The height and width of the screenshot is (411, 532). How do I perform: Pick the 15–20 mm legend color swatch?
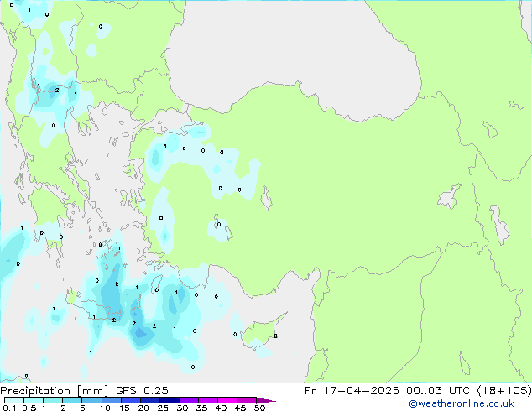(131, 400)
